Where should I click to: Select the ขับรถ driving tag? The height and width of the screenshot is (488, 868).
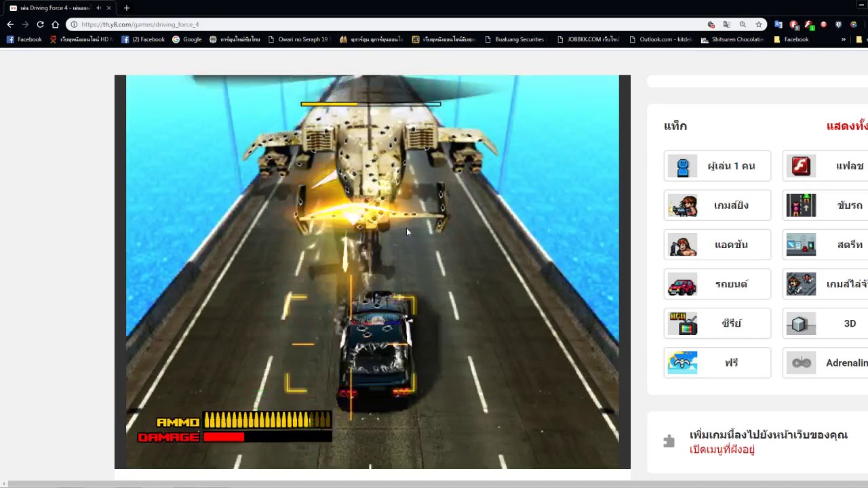pos(825,205)
